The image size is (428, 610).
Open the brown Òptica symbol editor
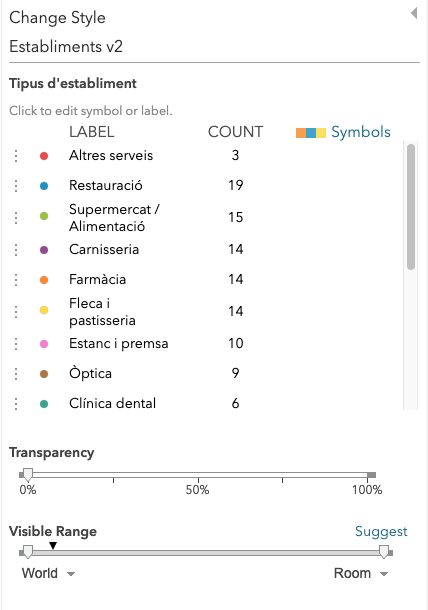(x=44, y=374)
